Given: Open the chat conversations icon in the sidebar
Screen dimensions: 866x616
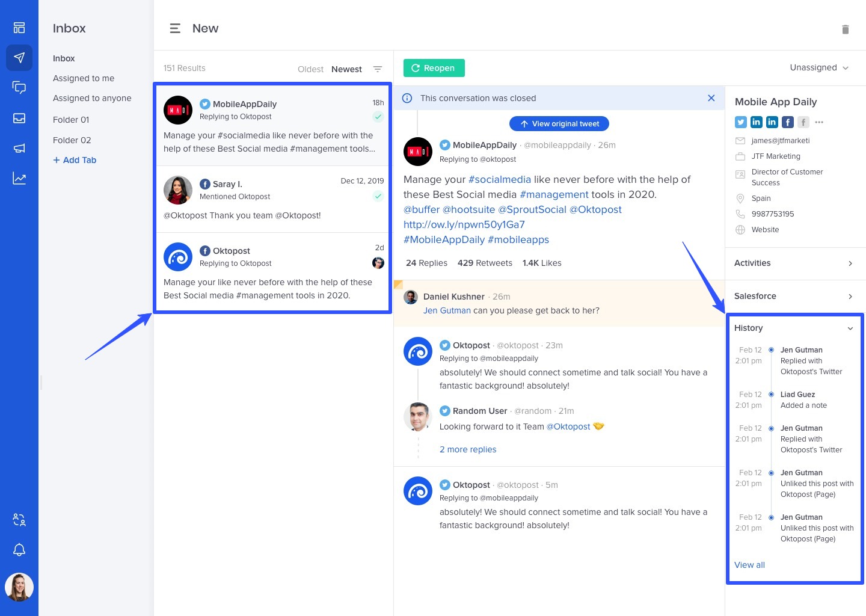Looking at the screenshot, I should click(x=19, y=88).
